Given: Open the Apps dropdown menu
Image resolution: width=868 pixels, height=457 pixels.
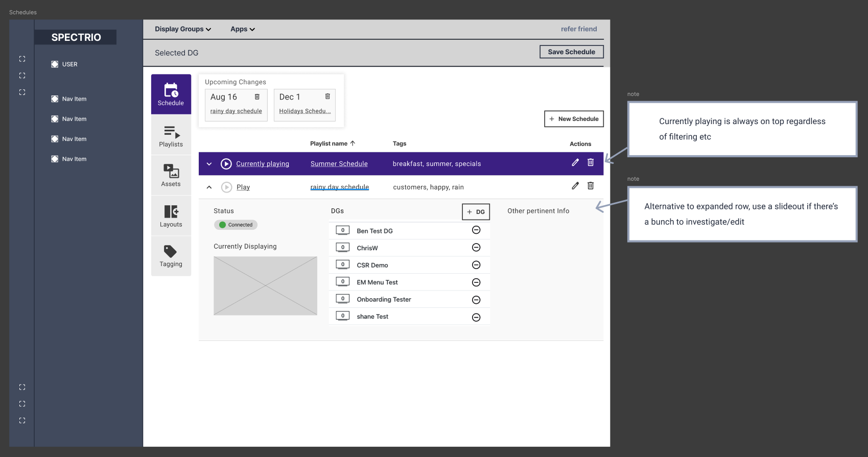Looking at the screenshot, I should click(242, 29).
